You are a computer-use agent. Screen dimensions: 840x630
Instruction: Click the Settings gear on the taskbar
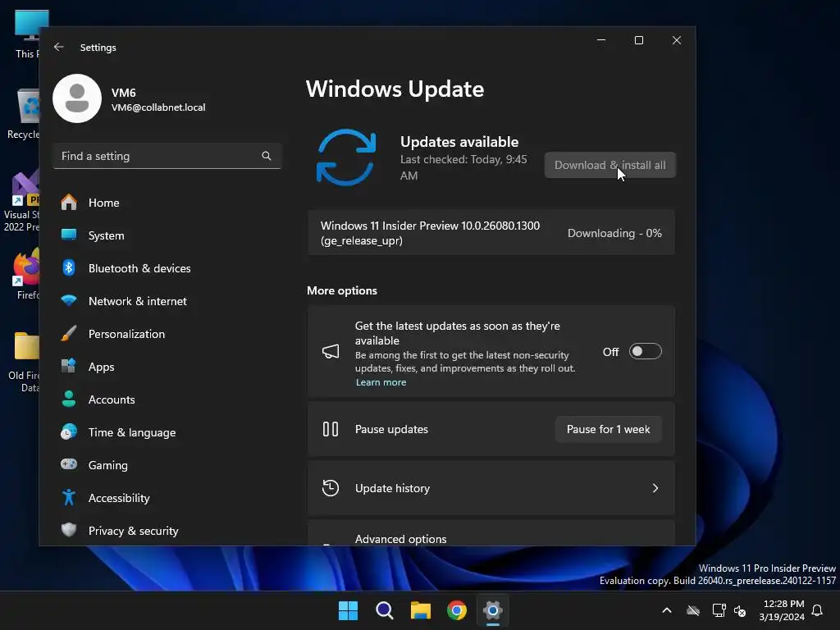point(492,610)
